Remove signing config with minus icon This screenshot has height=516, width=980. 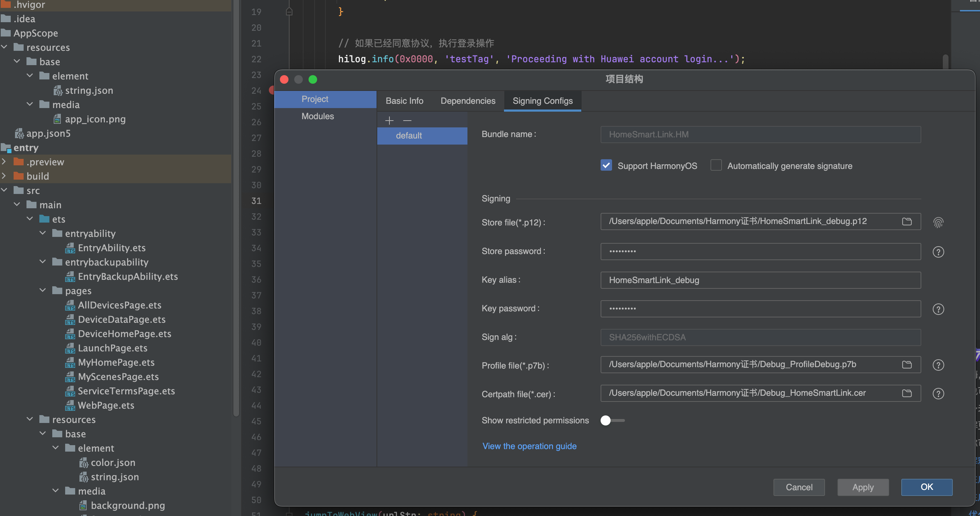tap(407, 121)
